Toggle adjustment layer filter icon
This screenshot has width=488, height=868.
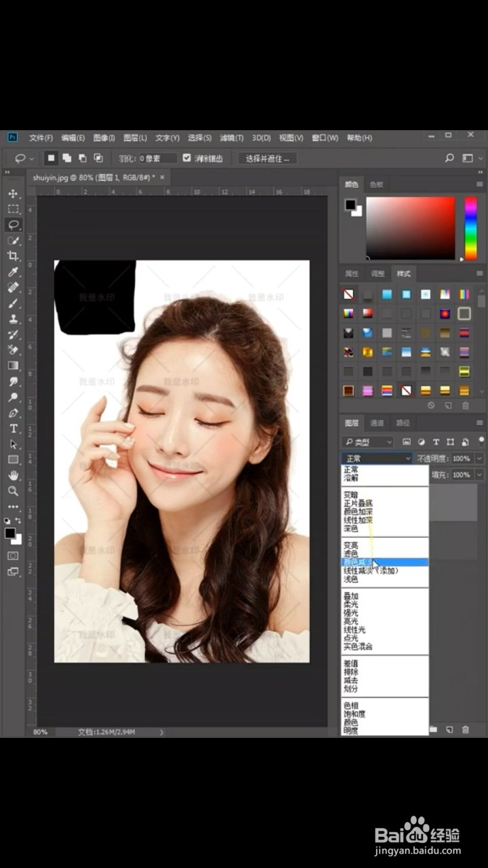[x=421, y=441]
